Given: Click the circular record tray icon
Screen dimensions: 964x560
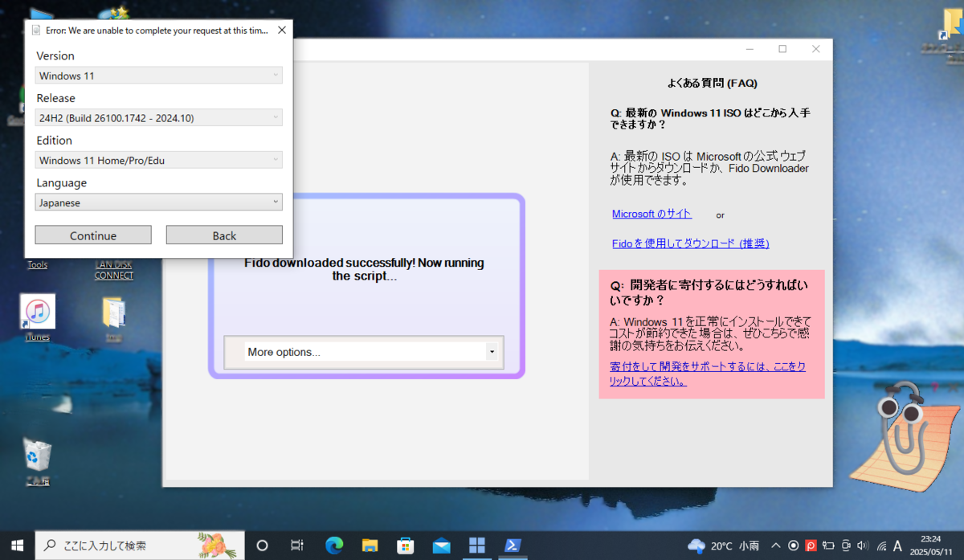Looking at the screenshot, I should click(x=794, y=546).
